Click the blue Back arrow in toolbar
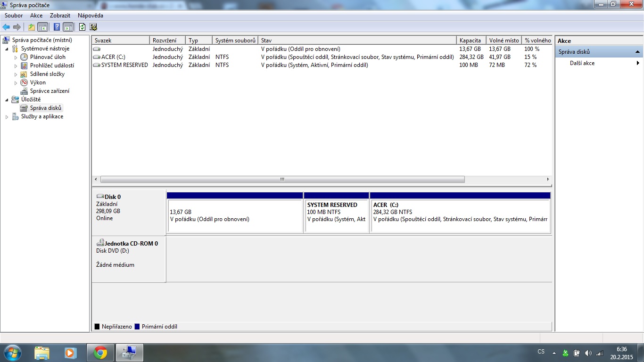Viewport: 644px width, 362px height. [x=6, y=27]
